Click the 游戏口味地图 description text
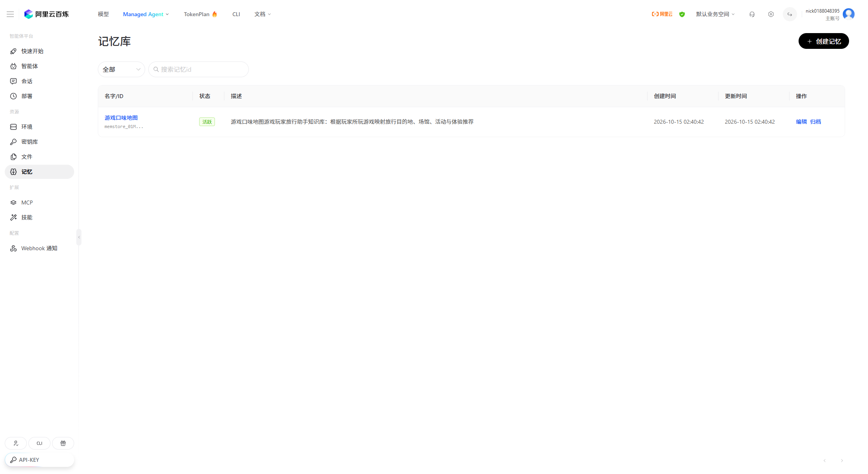868x474 pixels. 352,122
